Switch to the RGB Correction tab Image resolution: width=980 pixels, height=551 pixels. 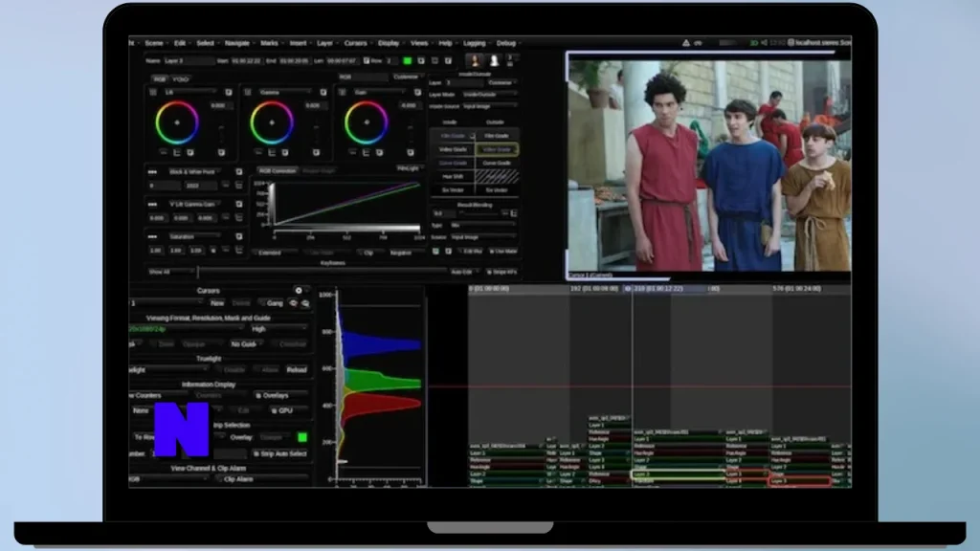278,170
